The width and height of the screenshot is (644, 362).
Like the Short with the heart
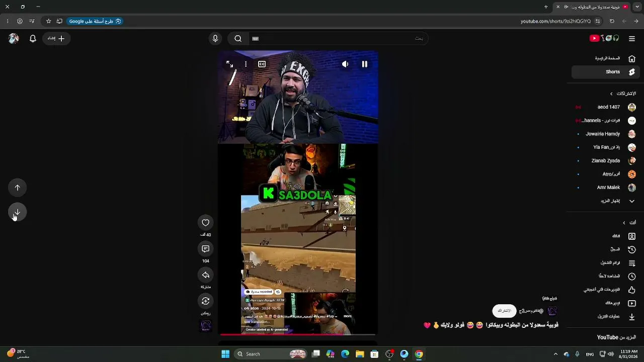206,223
